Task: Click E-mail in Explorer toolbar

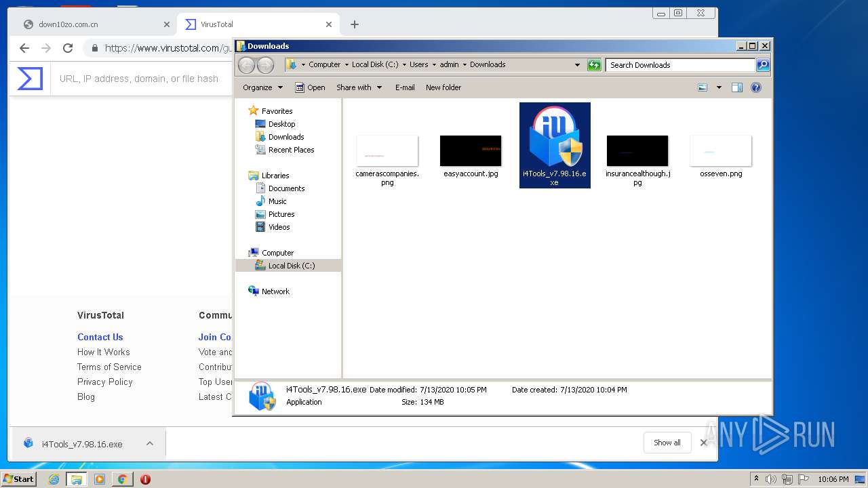Action: click(405, 87)
